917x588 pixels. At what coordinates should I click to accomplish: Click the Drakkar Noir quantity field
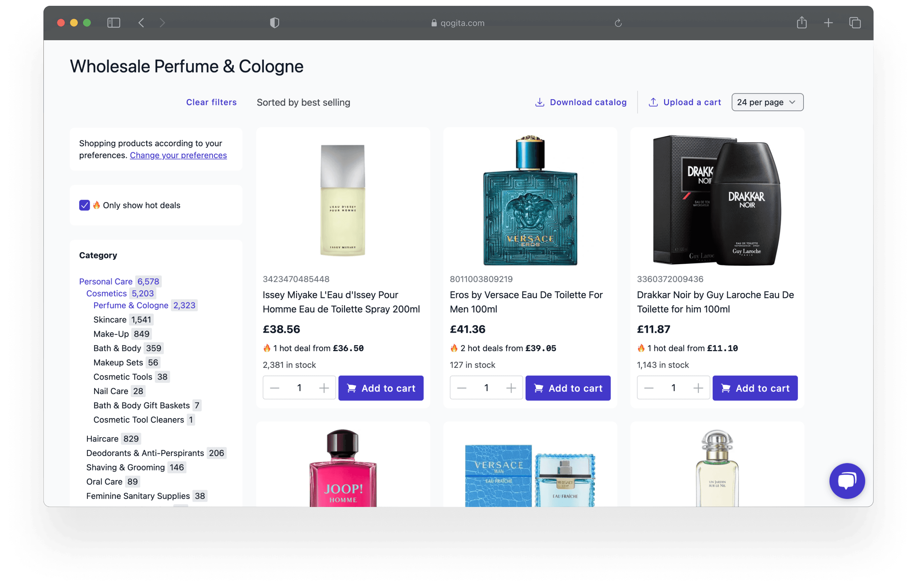point(673,388)
